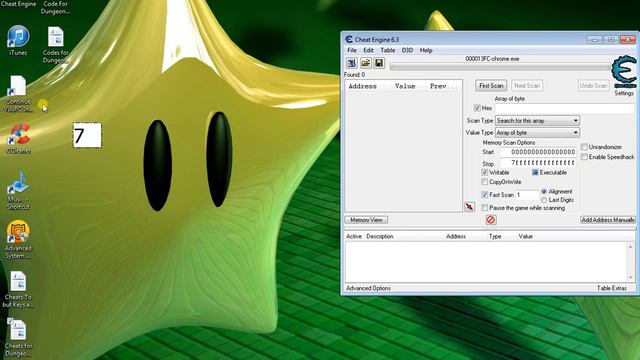Screen dimensions: 640x360
Task: Open the D3D menu
Action: tap(407, 50)
